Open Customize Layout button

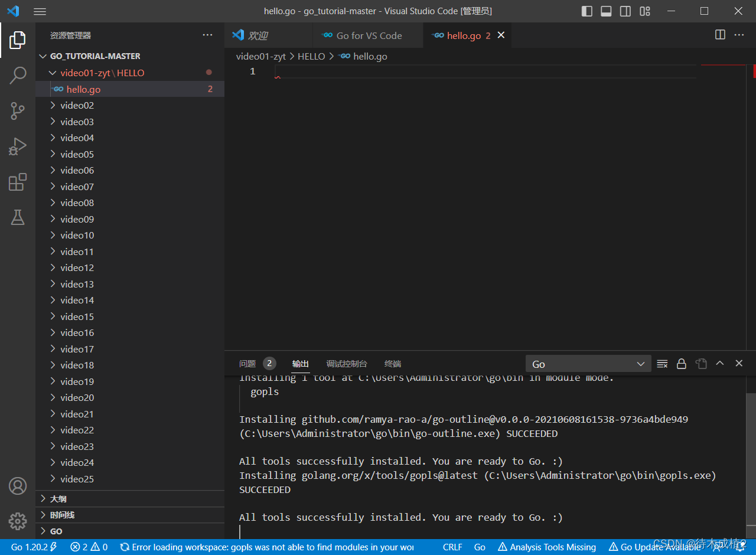point(645,11)
